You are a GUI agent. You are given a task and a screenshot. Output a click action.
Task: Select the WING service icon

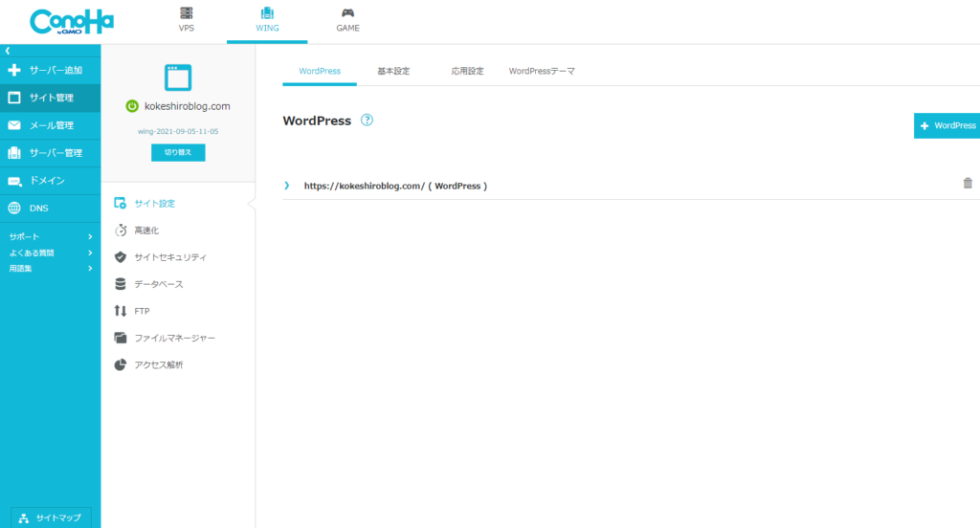pos(267,13)
